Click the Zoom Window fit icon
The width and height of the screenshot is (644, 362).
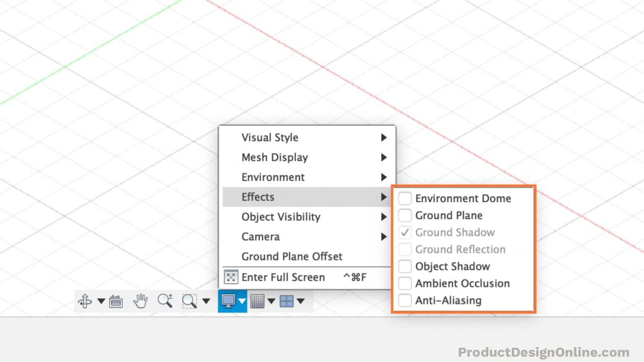tap(189, 301)
